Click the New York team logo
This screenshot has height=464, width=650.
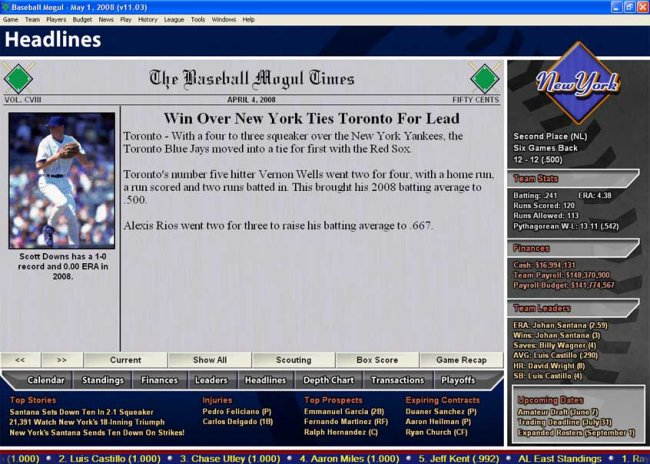click(x=578, y=83)
